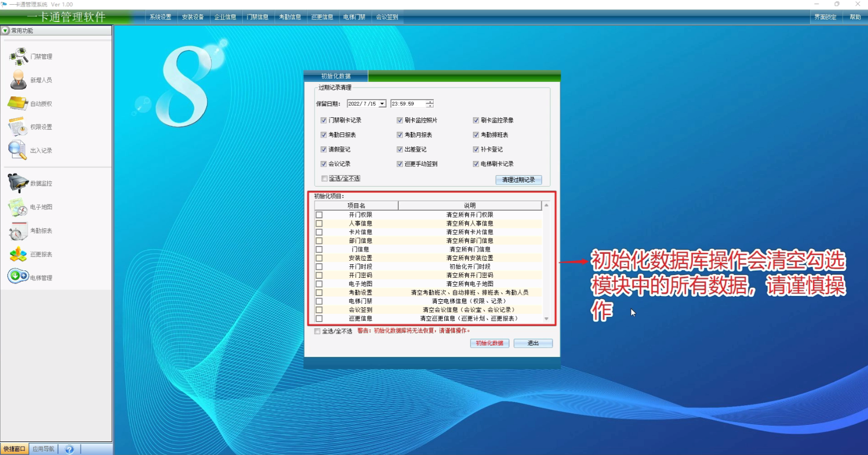
Task: Open the 系统设置 menu
Action: [160, 17]
